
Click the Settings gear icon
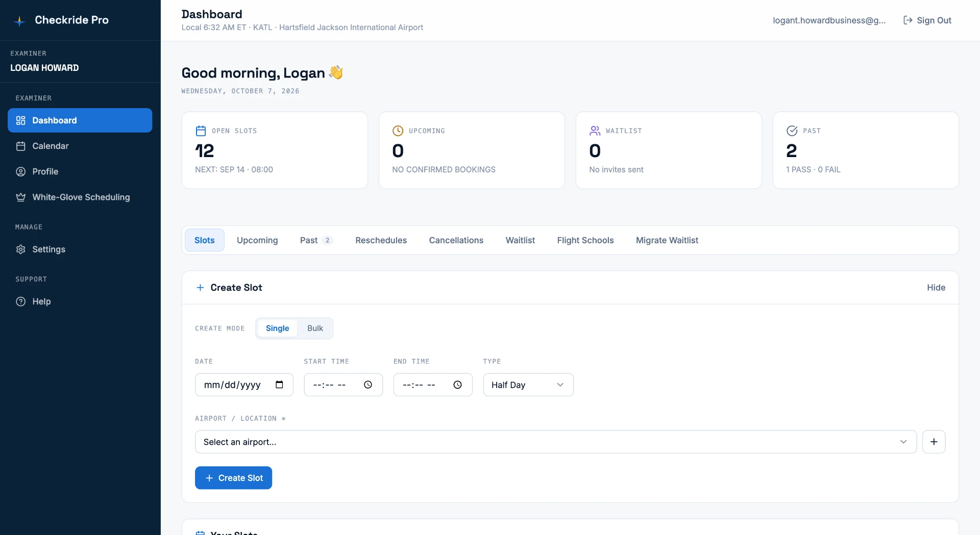tap(20, 249)
